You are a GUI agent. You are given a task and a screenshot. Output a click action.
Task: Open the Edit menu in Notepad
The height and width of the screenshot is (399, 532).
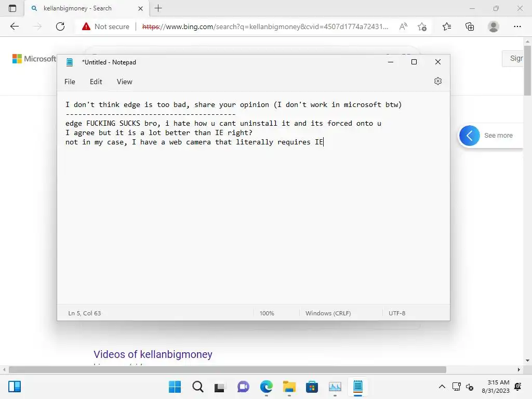click(96, 82)
